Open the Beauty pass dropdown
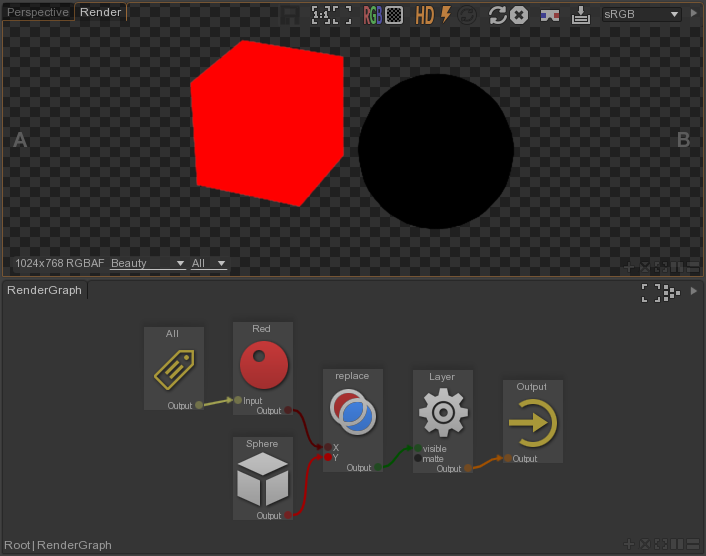 tap(147, 263)
